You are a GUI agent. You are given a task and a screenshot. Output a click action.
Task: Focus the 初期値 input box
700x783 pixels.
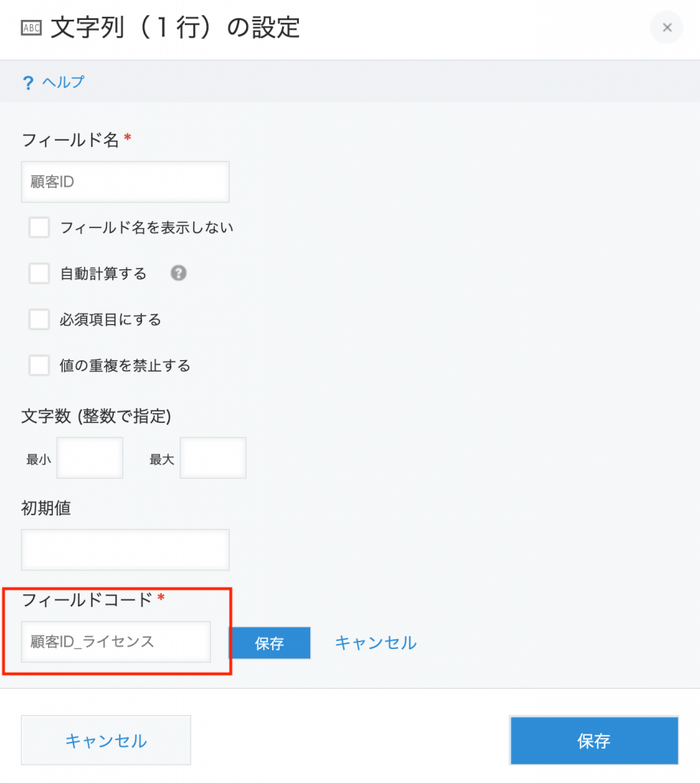(125, 550)
